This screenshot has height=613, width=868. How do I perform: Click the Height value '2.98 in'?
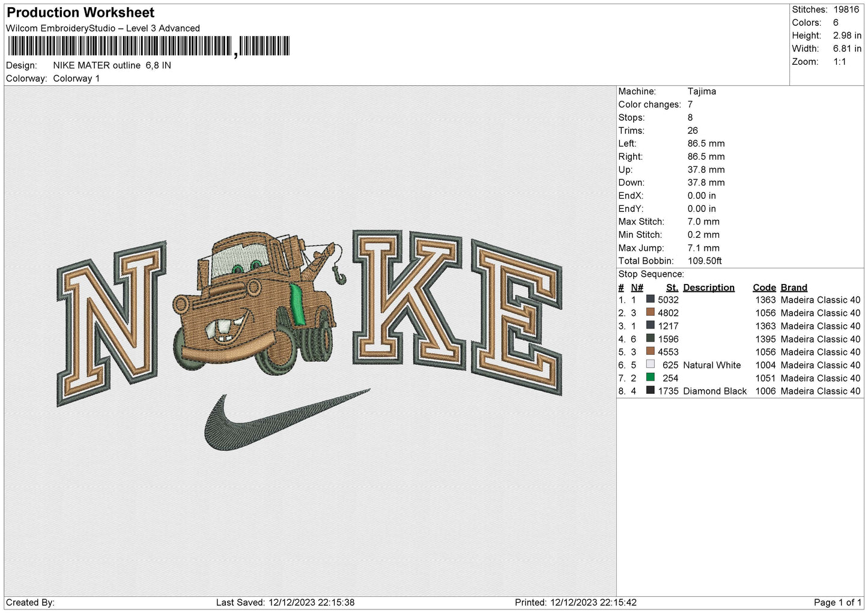point(847,35)
